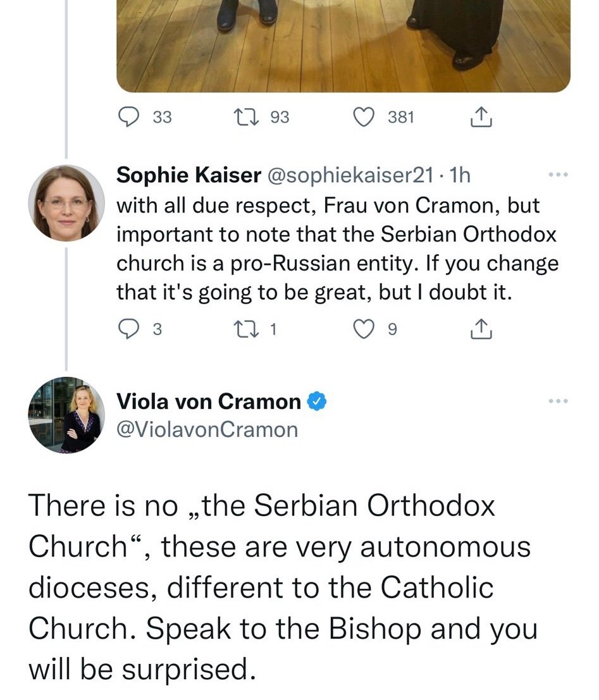Share Sophie Kaiser's tweet

pyautogui.click(x=481, y=329)
